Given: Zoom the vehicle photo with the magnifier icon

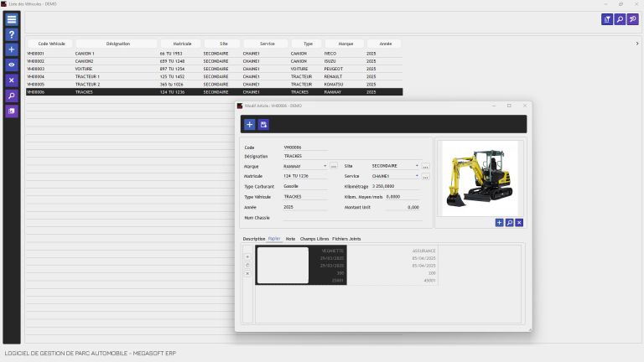Looking at the screenshot, I should (x=509, y=222).
